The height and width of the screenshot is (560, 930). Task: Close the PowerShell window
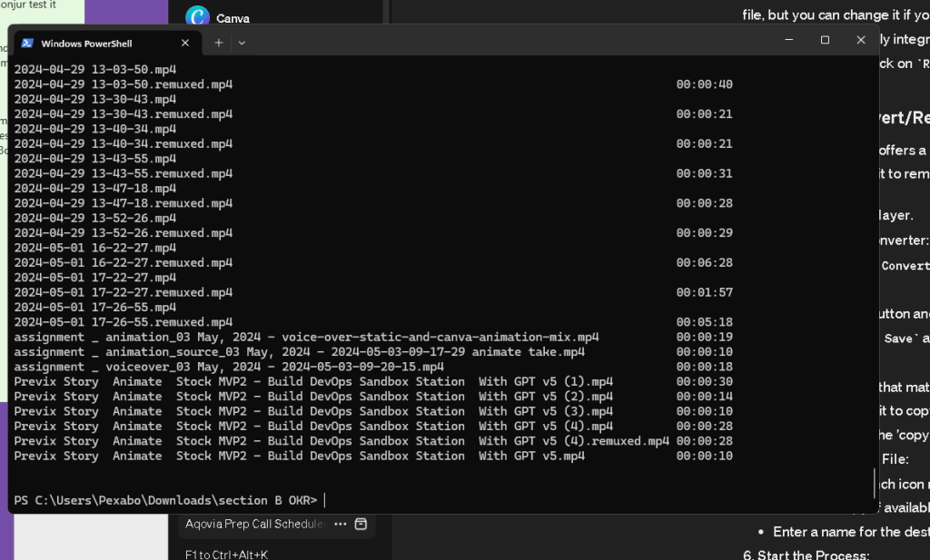point(861,40)
